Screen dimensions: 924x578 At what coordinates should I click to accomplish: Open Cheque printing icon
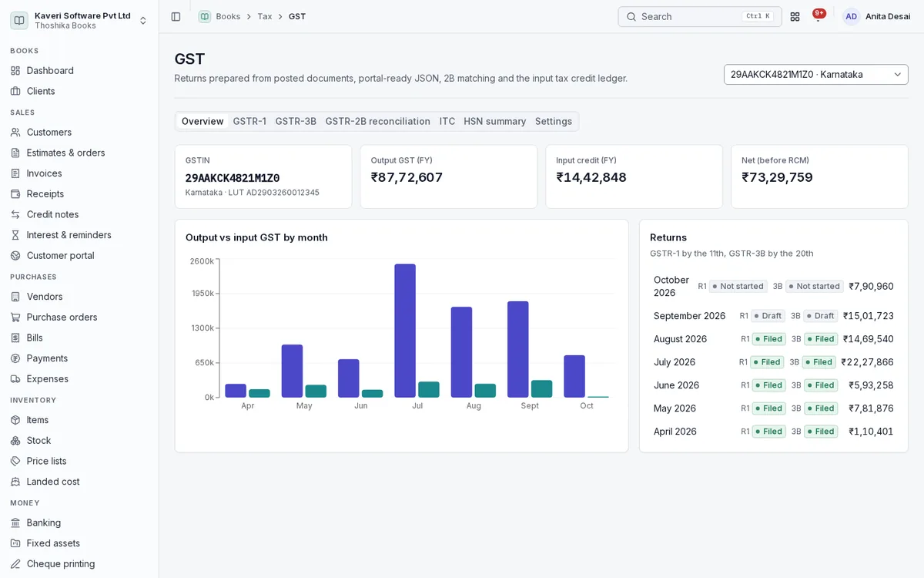coord(15,564)
